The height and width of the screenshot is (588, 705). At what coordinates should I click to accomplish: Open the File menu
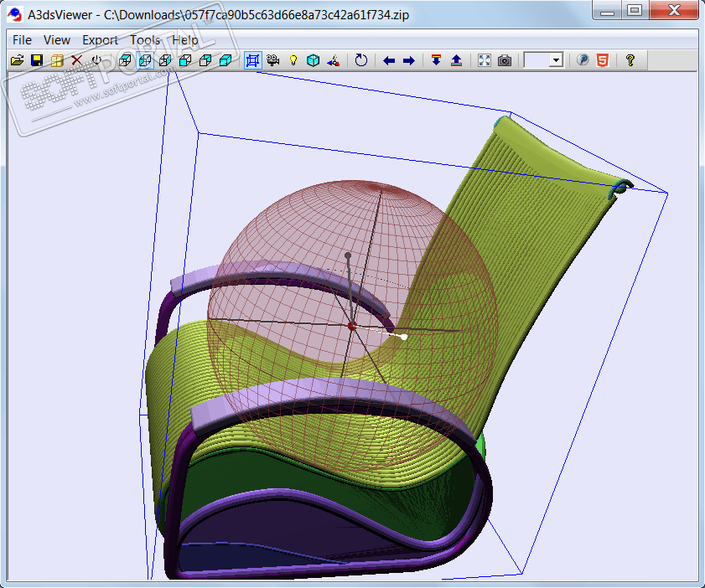pyautogui.click(x=23, y=40)
